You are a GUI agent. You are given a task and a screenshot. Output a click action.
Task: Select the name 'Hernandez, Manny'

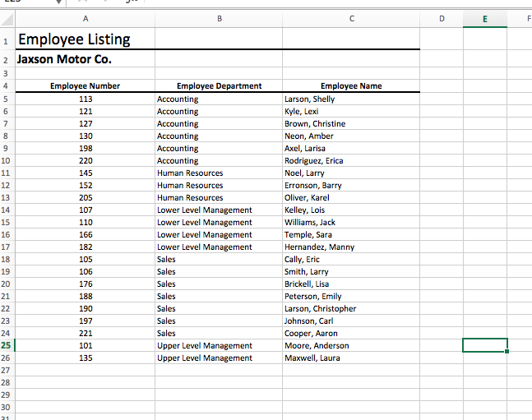pos(319,247)
